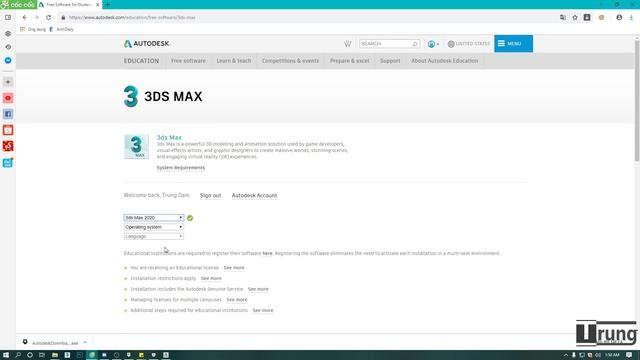Open the AutodeskDownload exe item in download bar
The width and height of the screenshot is (640, 360).
point(51,343)
